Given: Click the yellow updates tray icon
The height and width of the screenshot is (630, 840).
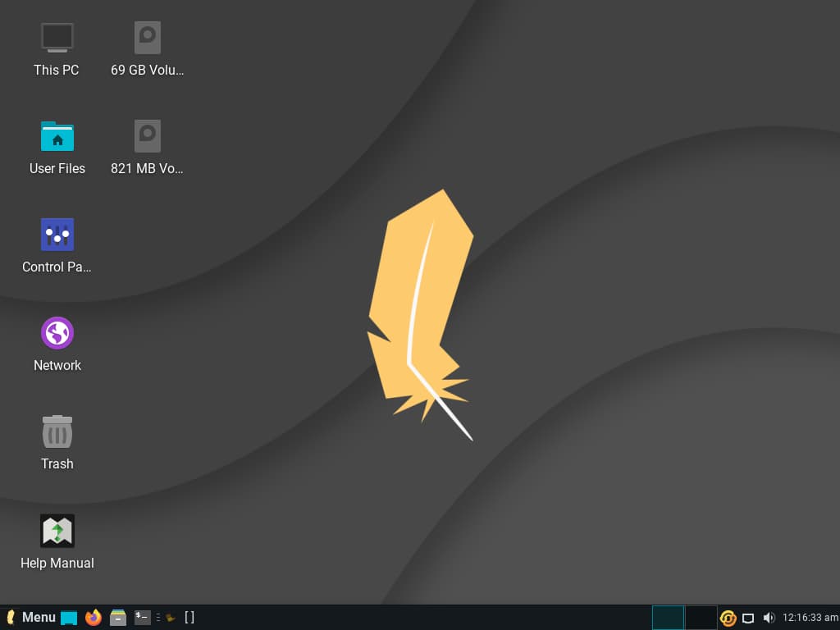Looking at the screenshot, I should click(x=728, y=619).
